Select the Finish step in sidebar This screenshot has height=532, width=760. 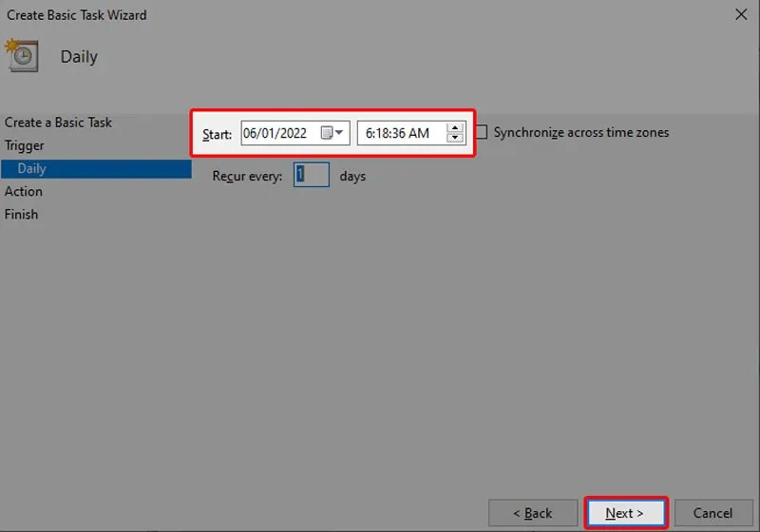[x=21, y=214]
